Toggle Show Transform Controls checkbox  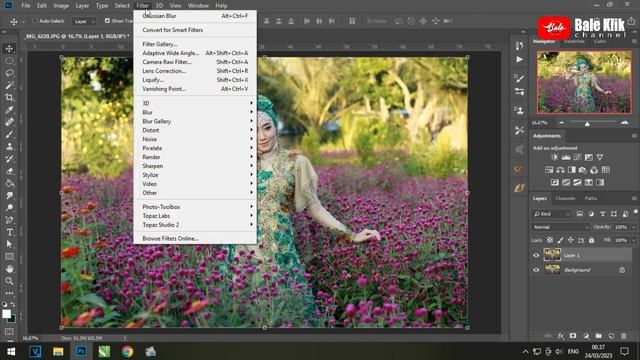(107, 21)
